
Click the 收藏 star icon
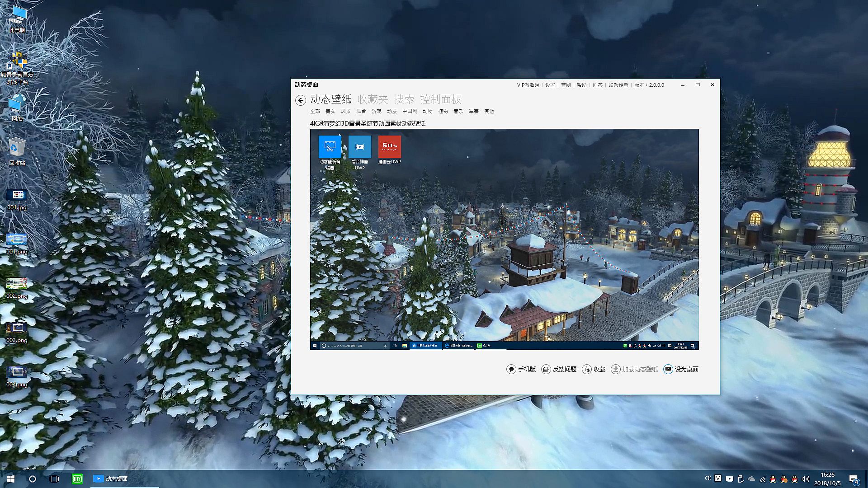pos(587,369)
